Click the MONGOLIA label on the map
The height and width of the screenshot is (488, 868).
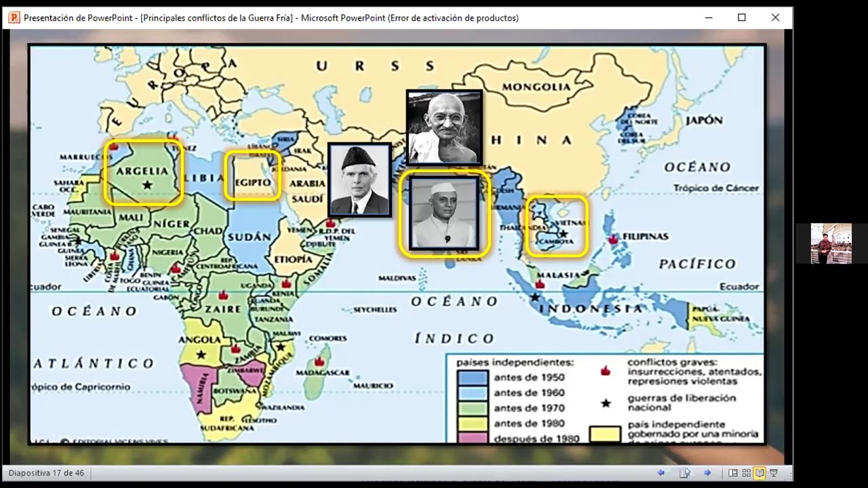pyautogui.click(x=536, y=87)
